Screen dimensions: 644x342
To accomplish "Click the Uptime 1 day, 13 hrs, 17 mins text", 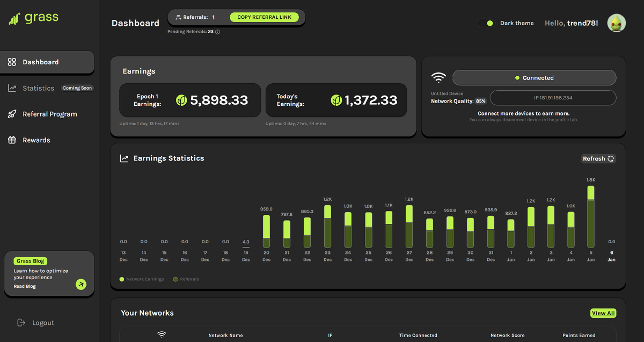I will 149,123.
